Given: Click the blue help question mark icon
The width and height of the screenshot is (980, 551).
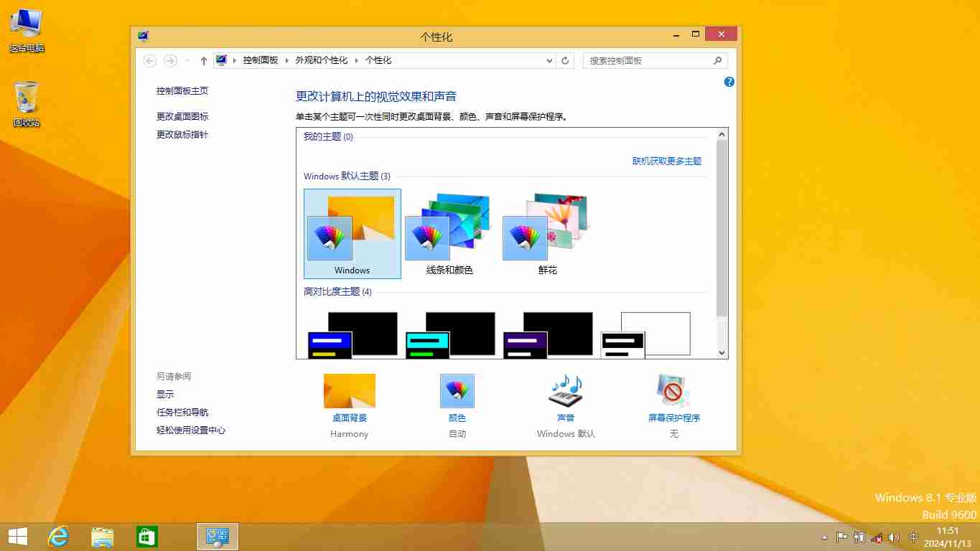Looking at the screenshot, I should click(729, 83).
